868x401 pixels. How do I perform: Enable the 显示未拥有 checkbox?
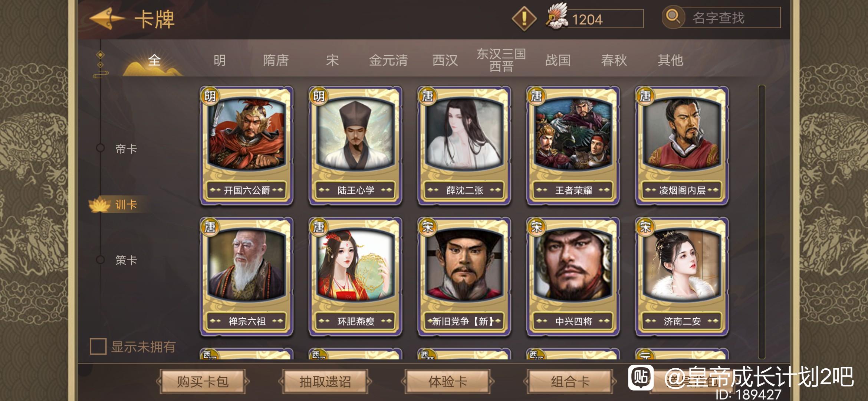pyautogui.click(x=98, y=346)
